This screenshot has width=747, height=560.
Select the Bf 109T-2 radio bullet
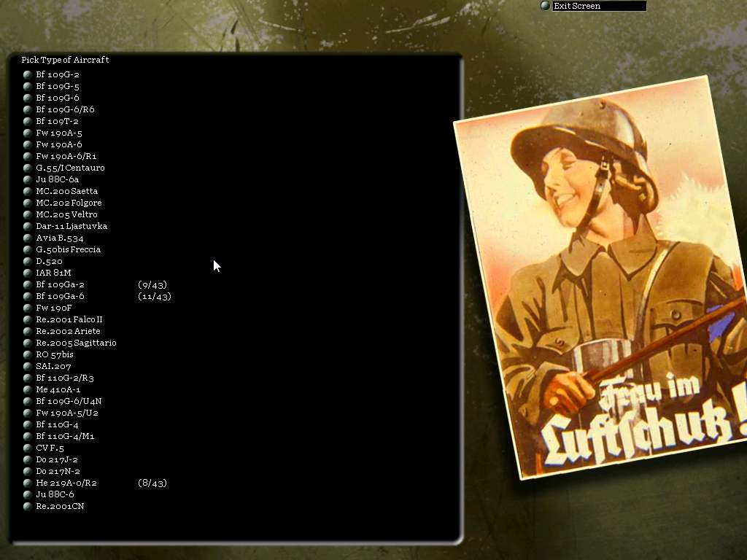point(28,121)
